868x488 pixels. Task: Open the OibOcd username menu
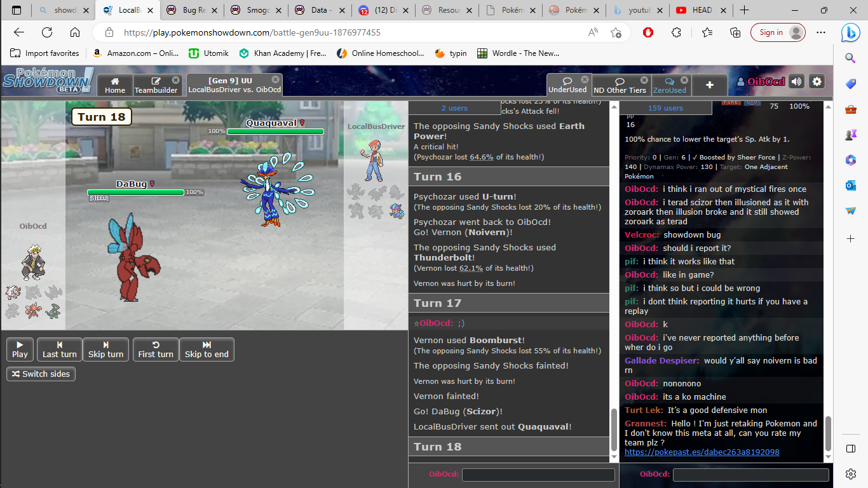pyautogui.click(x=761, y=81)
